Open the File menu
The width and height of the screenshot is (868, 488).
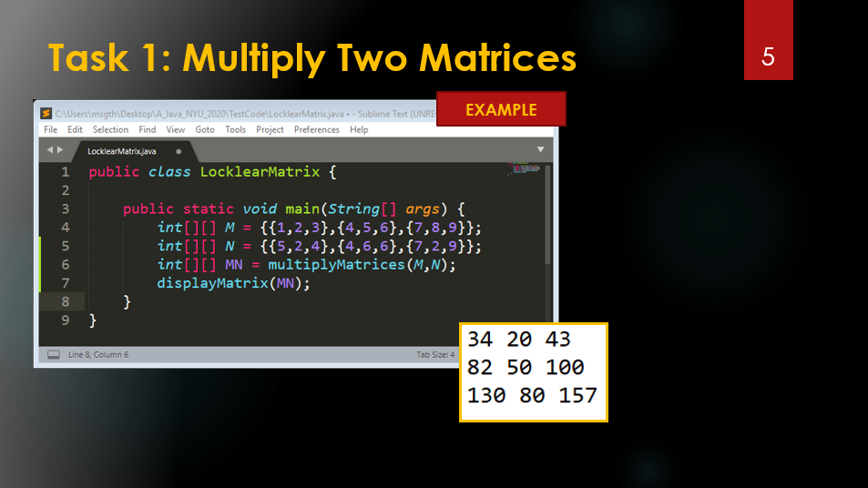[x=50, y=129]
